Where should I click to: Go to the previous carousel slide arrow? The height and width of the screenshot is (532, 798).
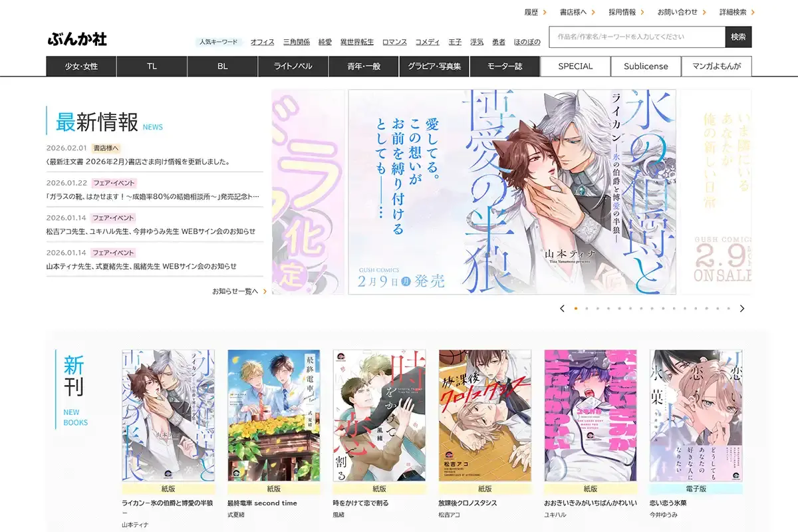562,309
